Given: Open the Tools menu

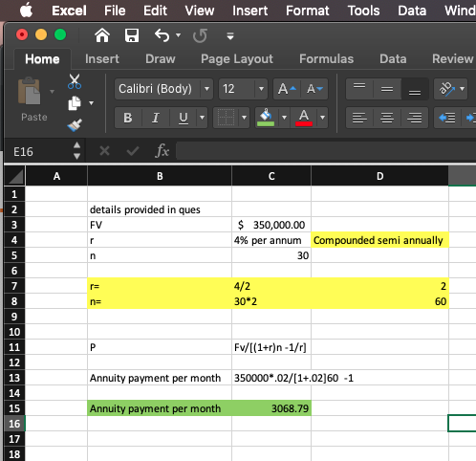Looking at the screenshot, I should 363,11.
